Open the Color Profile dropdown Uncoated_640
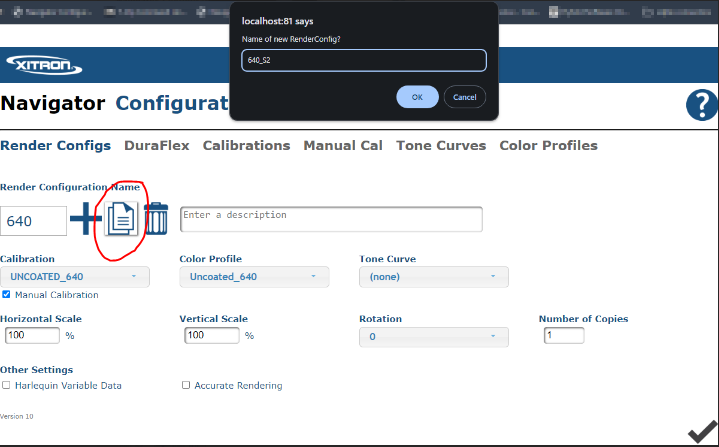 254,277
